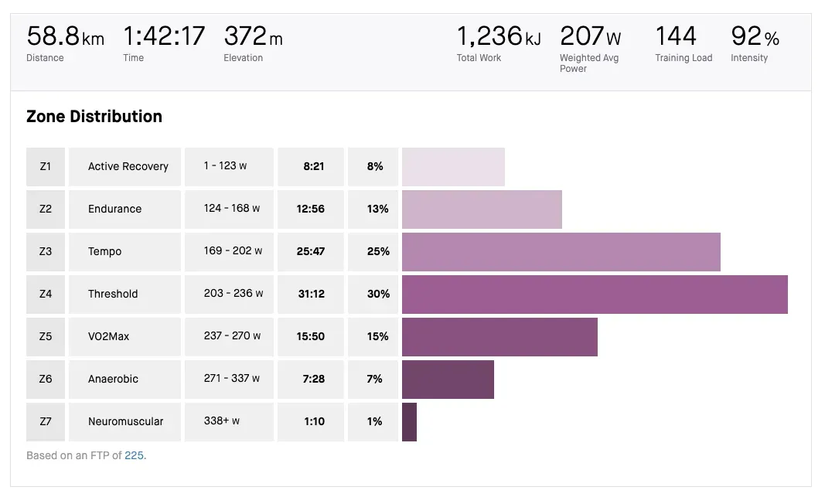The height and width of the screenshot is (504, 825).
Task: Select the Active Recovery zone name
Action: coord(128,166)
